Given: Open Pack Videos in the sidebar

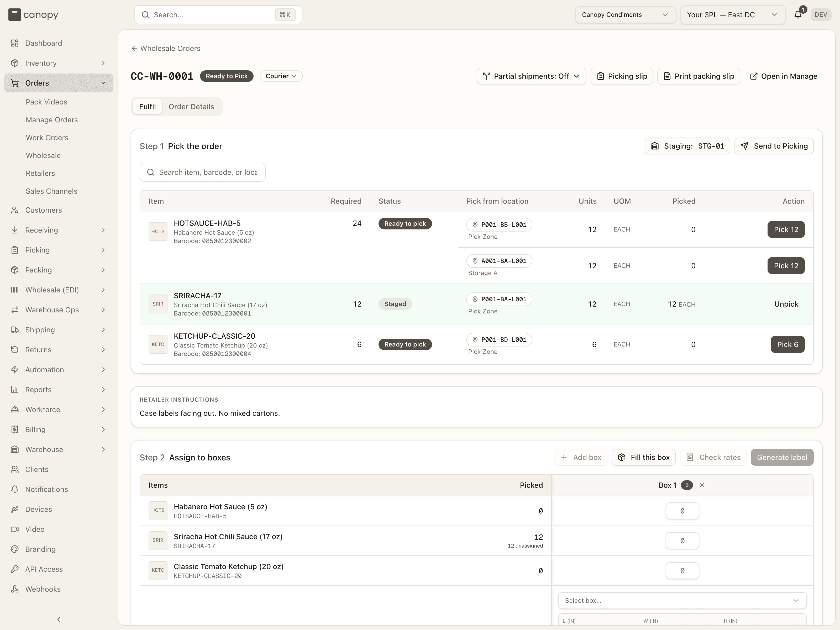Looking at the screenshot, I should coord(46,102).
